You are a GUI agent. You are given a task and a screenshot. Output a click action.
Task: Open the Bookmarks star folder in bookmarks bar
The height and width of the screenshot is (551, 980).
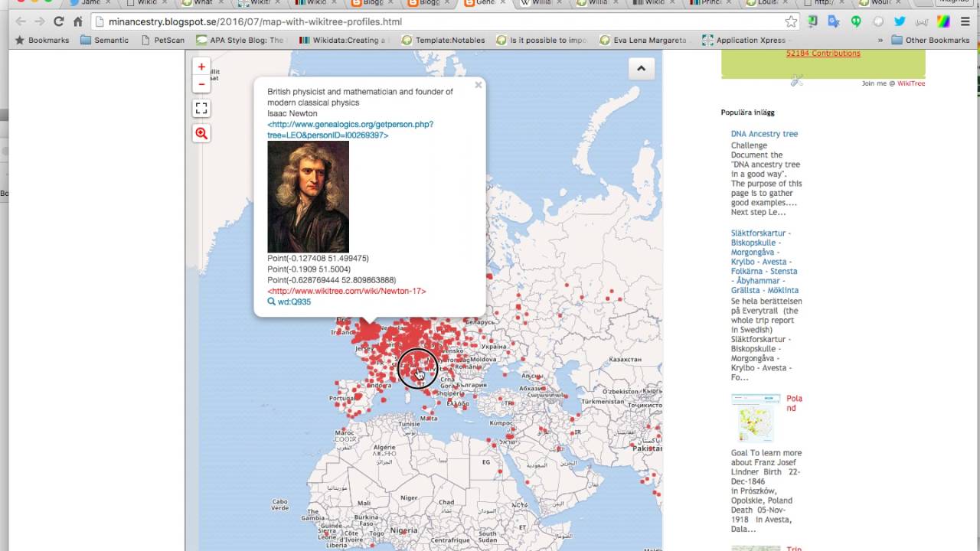42,40
